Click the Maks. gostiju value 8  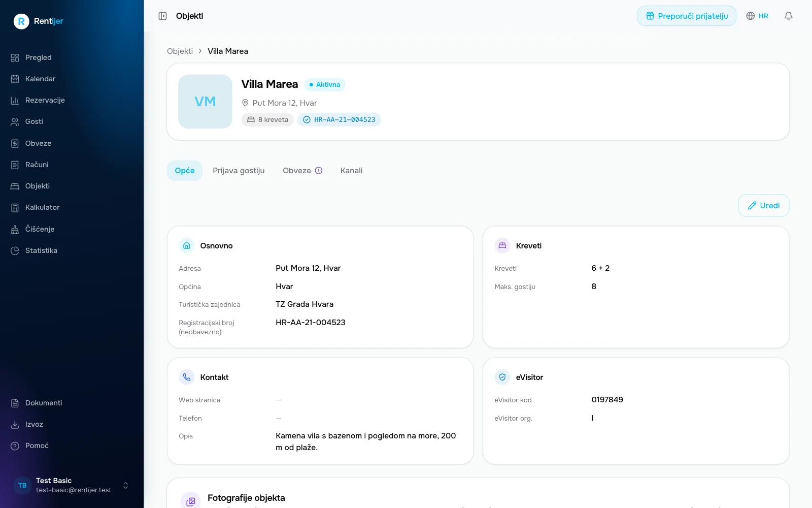pos(594,287)
